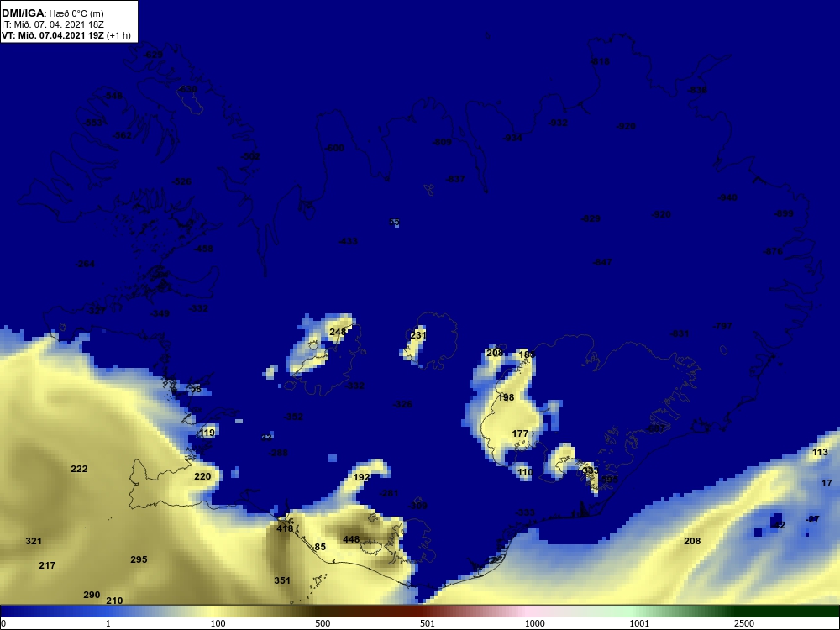Click the map value -288
The image size is (840, 630).
point(278,453)
